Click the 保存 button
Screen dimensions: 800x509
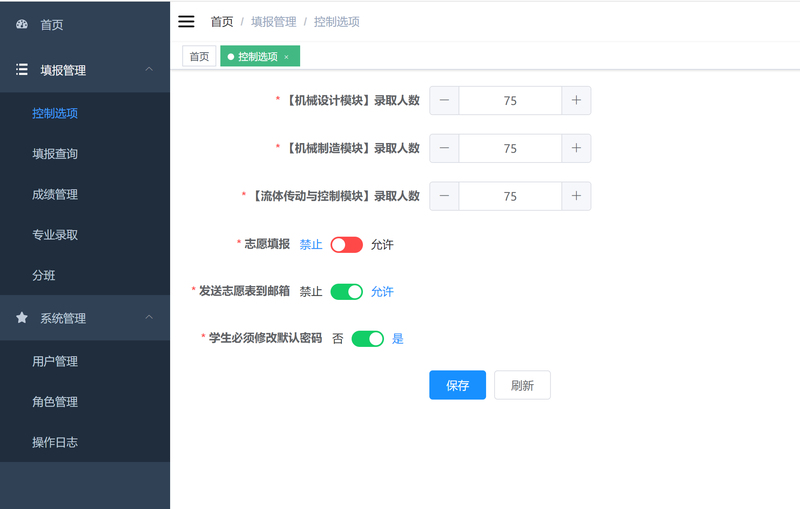tap(458, 385)
